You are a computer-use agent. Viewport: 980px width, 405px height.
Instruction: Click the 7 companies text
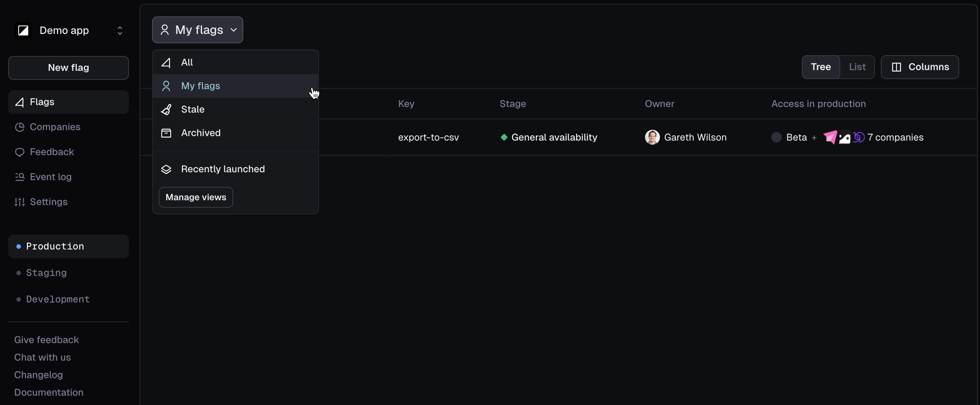pyautogui.click(x=895, y=137)
